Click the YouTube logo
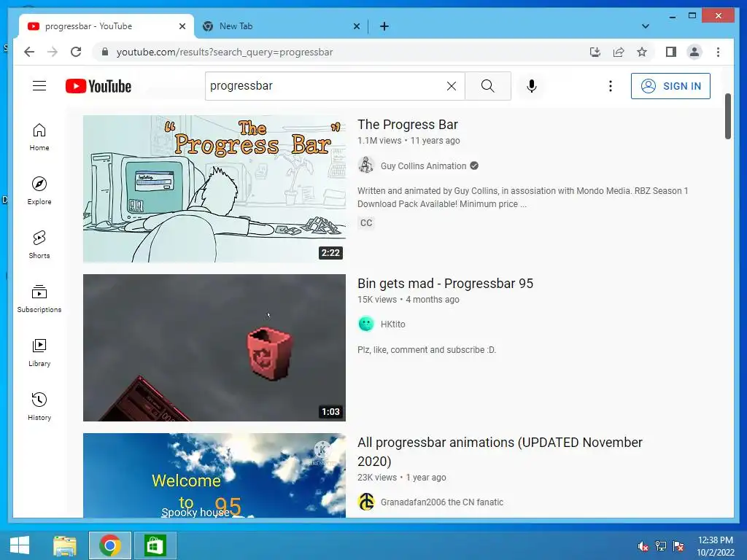The width and height of the screenshot is (747, 560). [98, 86]
